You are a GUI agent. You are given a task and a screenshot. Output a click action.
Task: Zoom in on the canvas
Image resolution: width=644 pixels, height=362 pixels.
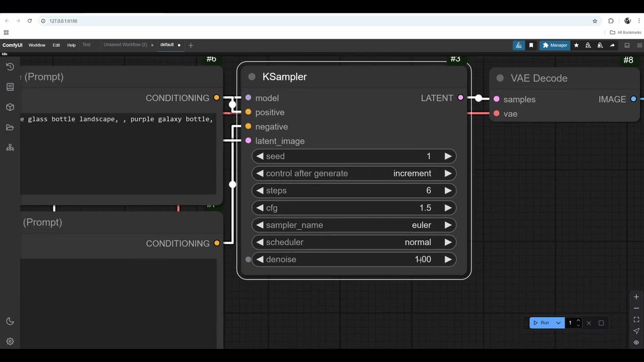(636, 297)
